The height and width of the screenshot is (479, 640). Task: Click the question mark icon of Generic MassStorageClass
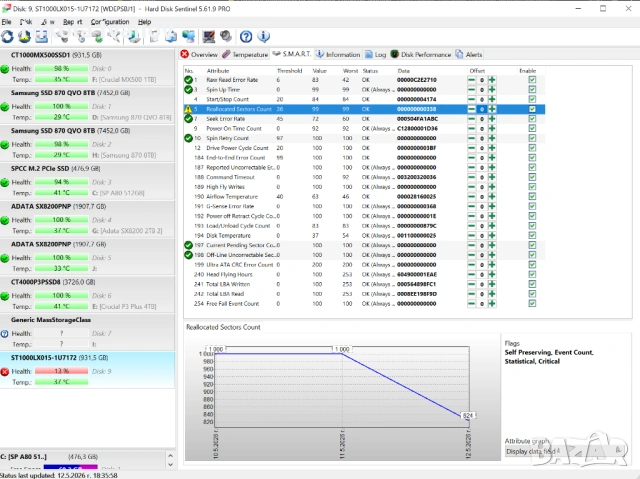pyautogui.click(x=5, y=334)
